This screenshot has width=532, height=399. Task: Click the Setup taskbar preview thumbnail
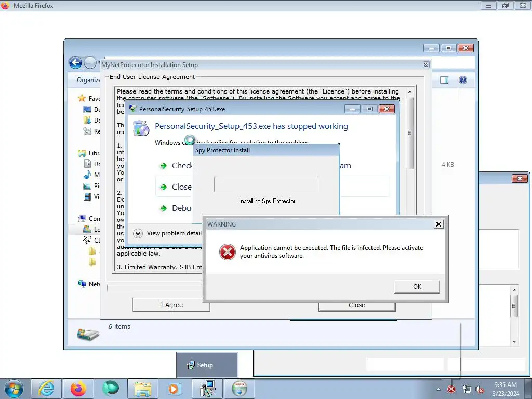pos(207,365)
